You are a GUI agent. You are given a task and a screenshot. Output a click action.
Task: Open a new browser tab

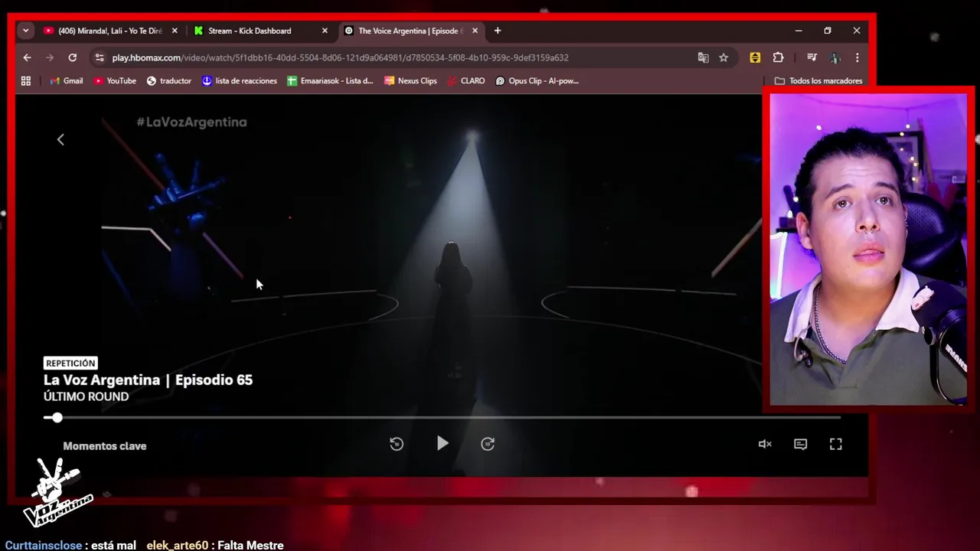[498, 31]
